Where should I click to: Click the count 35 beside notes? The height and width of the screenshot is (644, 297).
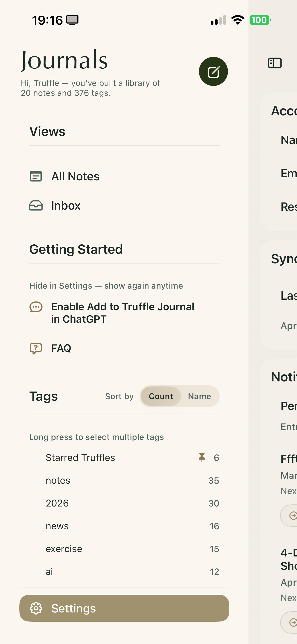(x=214, y=480)
